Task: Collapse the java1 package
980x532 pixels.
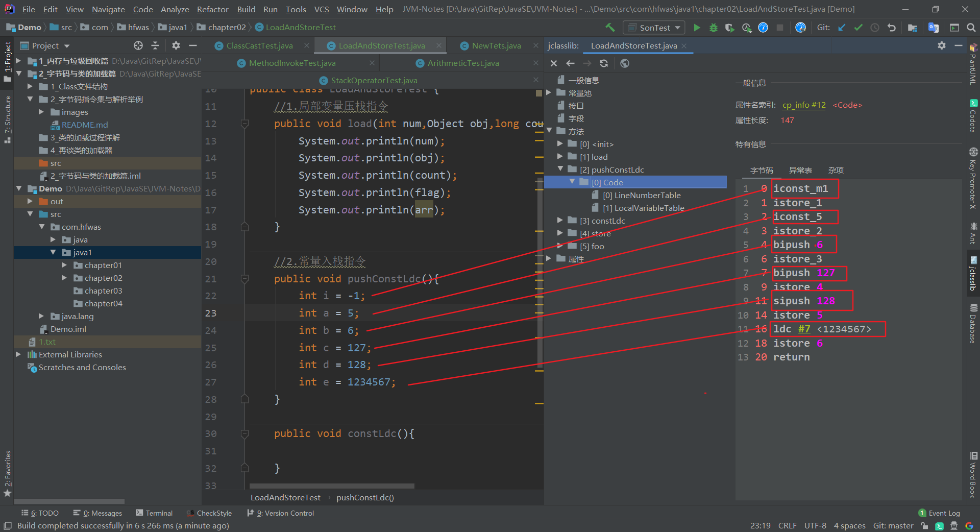Action: coord(53,252)
